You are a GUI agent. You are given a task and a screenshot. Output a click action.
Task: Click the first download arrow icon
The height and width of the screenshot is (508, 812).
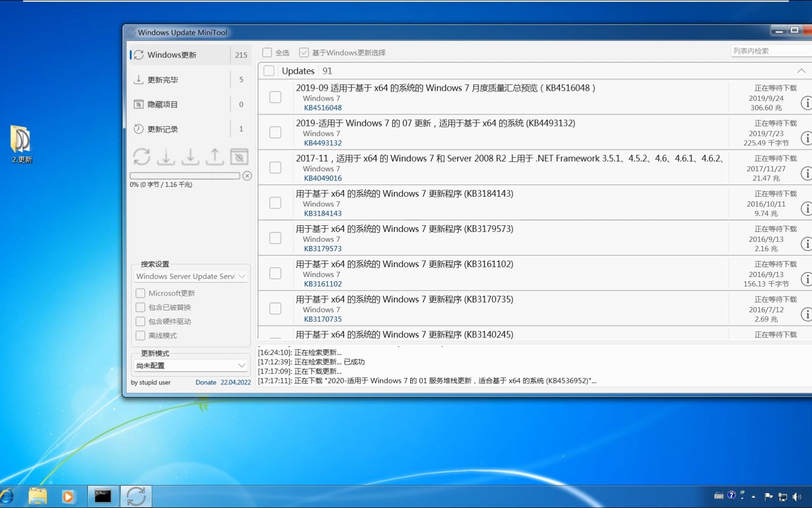pyautogui.click(x=166, y=157)
